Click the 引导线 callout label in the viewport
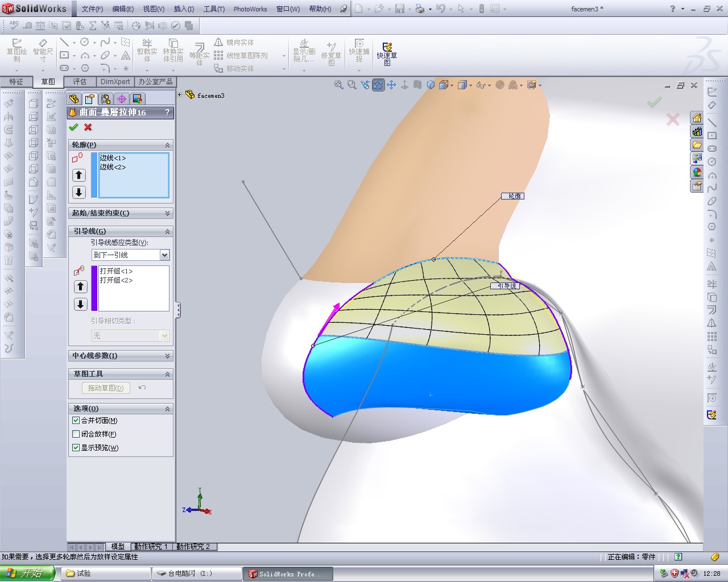Viewport: 728px width, 582px height. tap(505, 286)
